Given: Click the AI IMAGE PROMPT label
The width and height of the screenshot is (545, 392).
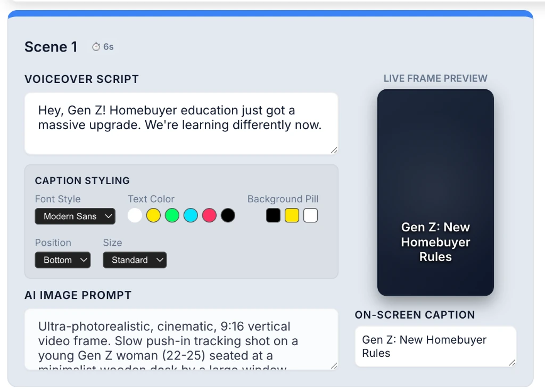Looking at the screenshot, I should point(78,295).
